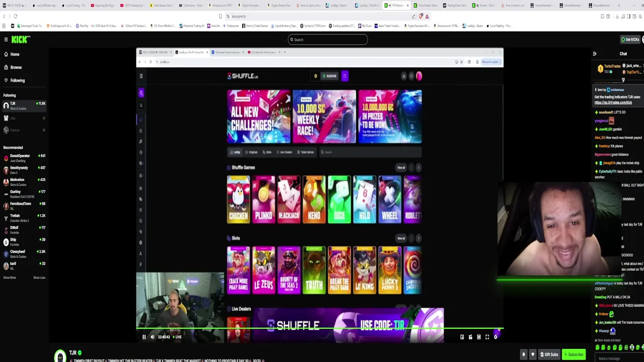Enter fullscreen on stream player
Viewport: 644px width, 362px height.
click(487, 337)
